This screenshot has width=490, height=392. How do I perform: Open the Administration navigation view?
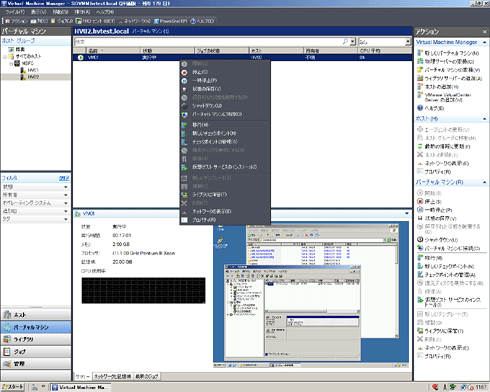point(36,363)
